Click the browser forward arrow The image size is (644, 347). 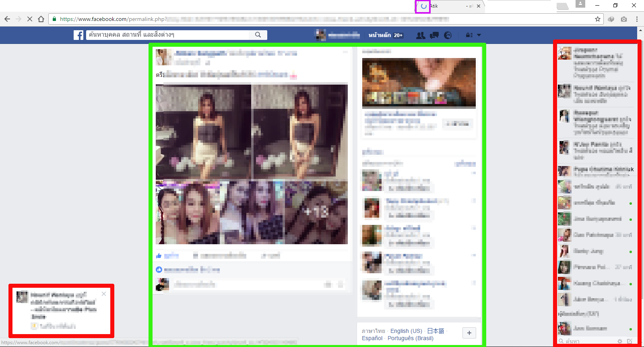pyautogui.click(x=19, y=19)
